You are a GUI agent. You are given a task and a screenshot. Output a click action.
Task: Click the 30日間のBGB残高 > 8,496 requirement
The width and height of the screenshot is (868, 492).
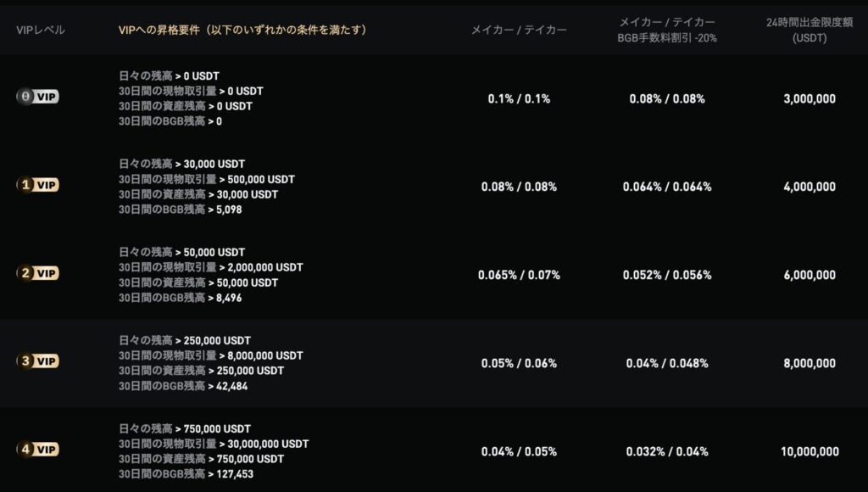tap(179, 298)
